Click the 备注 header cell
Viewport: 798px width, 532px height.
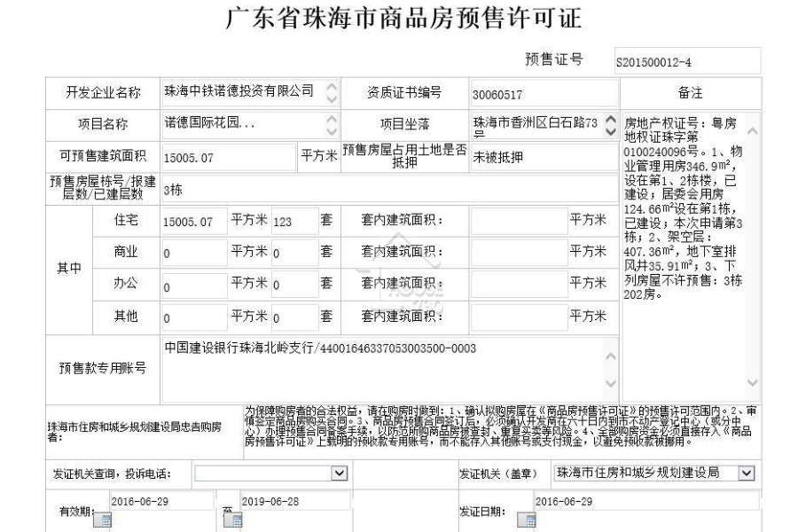pos(690,92)
